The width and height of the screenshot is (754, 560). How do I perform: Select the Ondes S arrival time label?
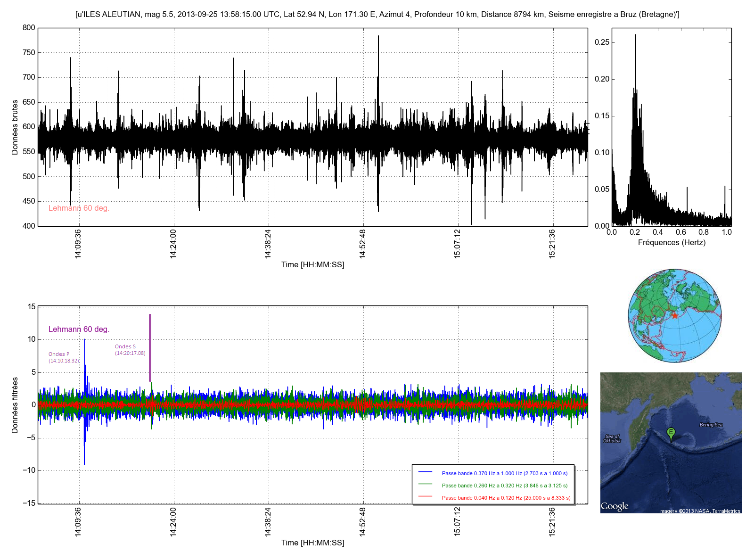(130, 350)
